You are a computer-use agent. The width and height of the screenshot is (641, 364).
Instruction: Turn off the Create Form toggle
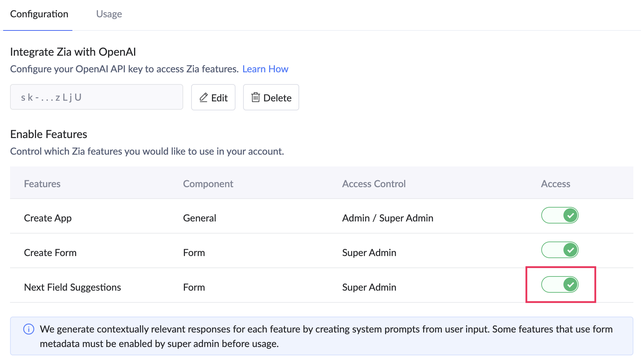click(x=560, y=250)
